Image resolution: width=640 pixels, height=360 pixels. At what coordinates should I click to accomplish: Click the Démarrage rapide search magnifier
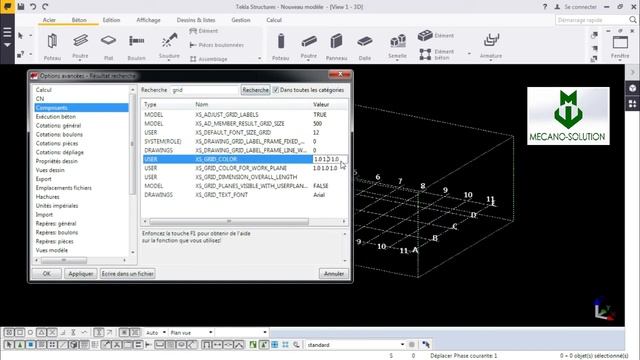click(x=633, y=20)
